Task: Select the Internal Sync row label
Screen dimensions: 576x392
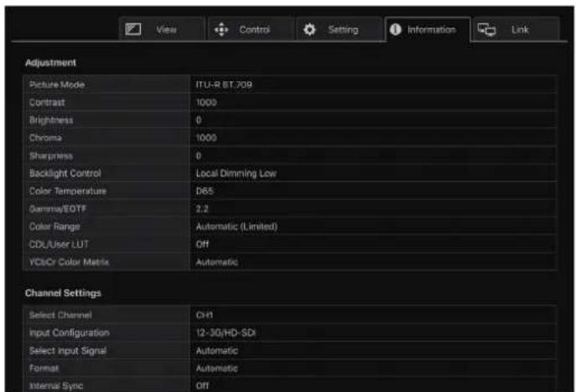Action: [56, 386]
